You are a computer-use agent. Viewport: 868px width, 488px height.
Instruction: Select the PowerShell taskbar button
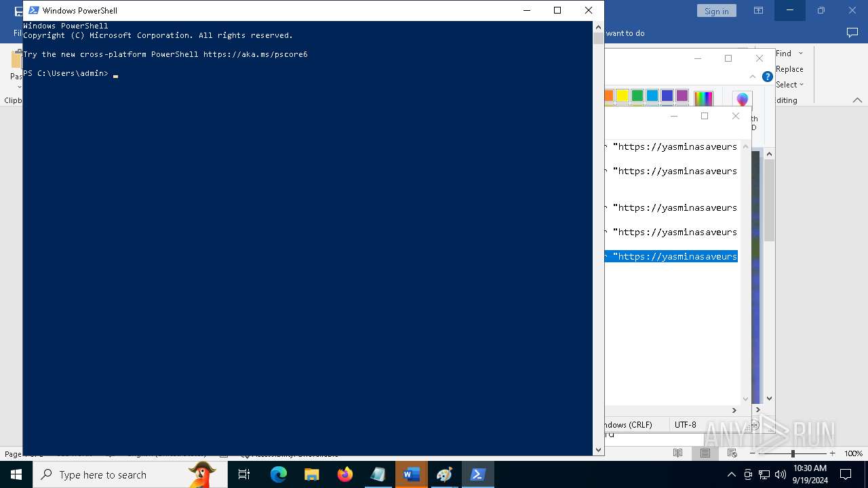[477, 474]
